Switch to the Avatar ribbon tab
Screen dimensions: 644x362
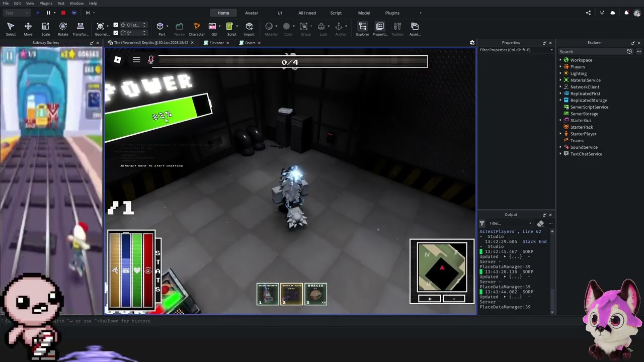[252, 13]
